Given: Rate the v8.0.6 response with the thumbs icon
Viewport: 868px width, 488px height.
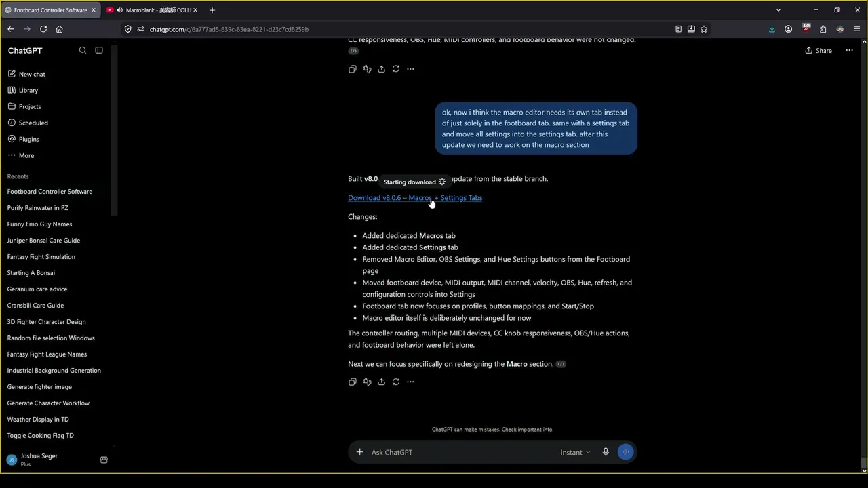Looking at the screenshot, I should tap(367, 382).
